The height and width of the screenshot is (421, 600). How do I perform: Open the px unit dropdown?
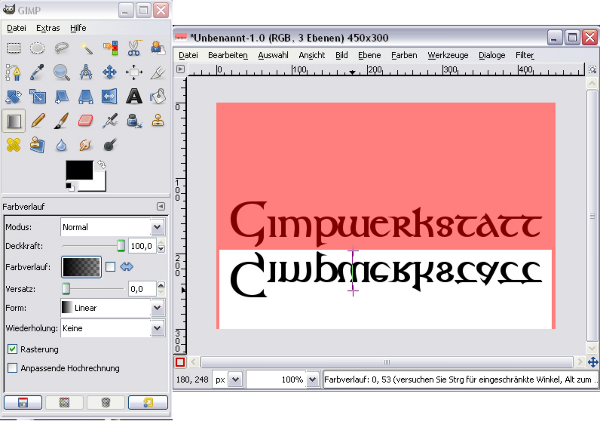pyautogui.click(x=227, y=380)
